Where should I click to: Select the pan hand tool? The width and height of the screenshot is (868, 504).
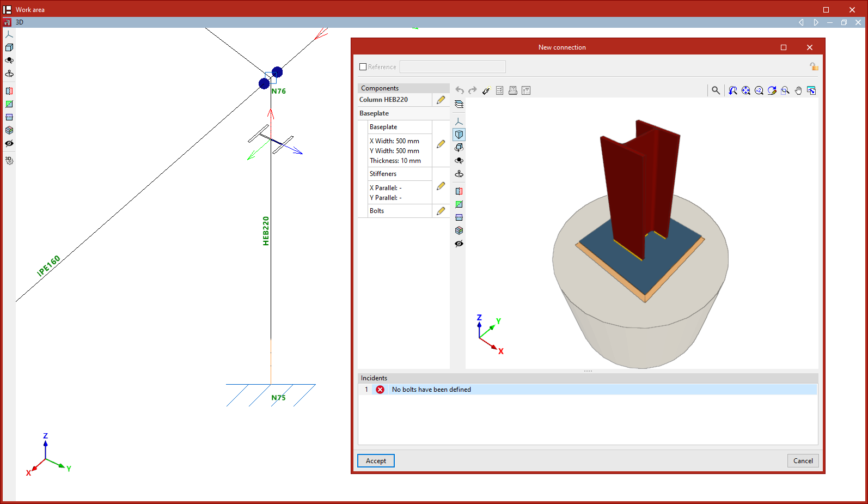(798, 90)
